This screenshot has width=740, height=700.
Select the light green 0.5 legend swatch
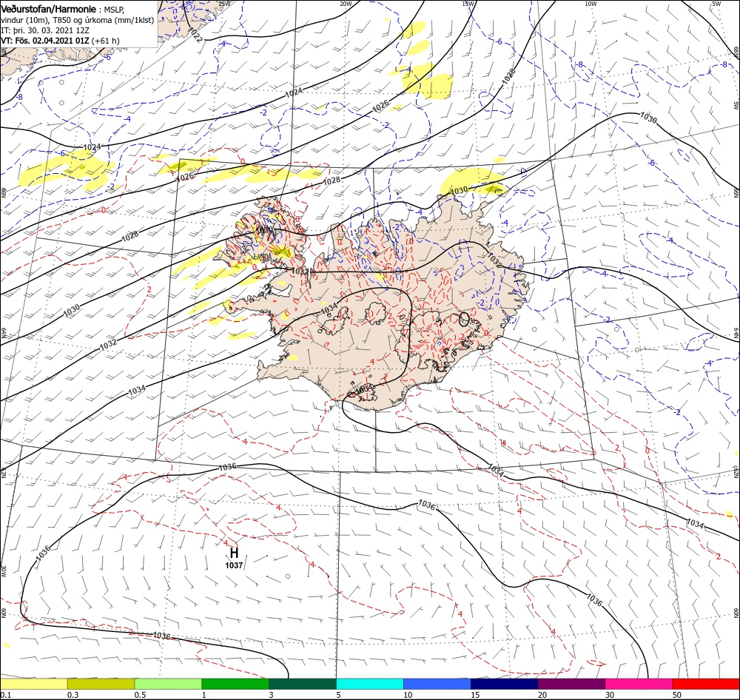[x=168, y=684]
